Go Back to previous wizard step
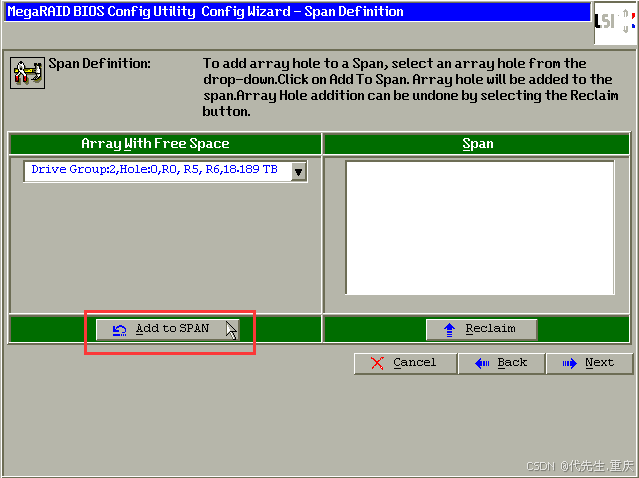 point(501,363)
